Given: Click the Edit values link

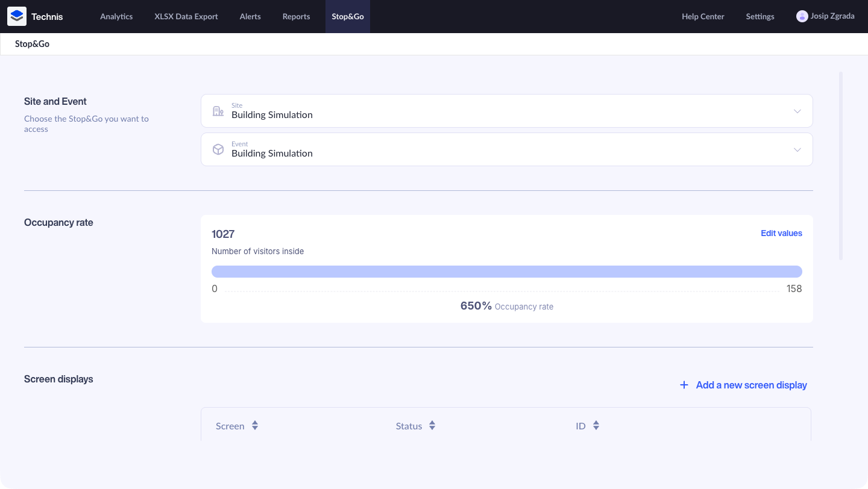Looking at the screenshot, I should tap(781, 233).
